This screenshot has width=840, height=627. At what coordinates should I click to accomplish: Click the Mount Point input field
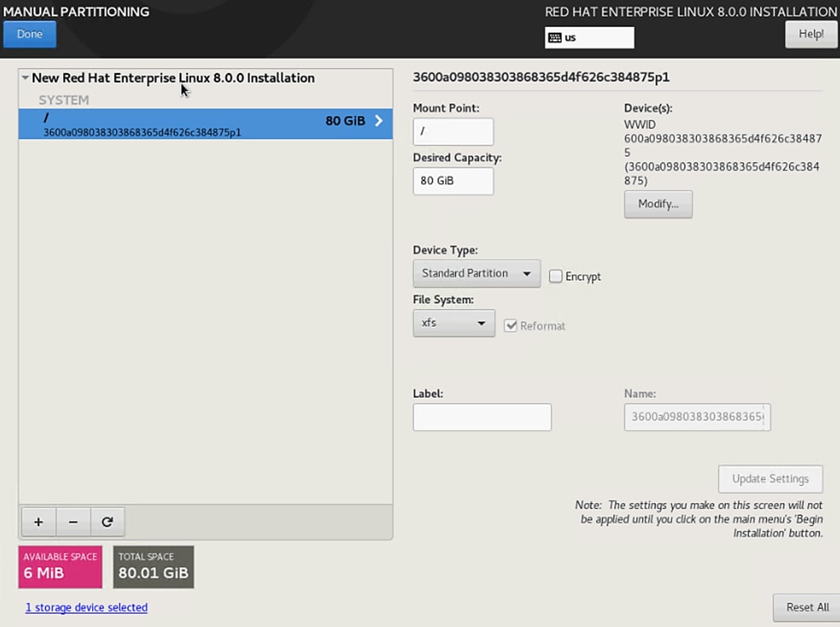point(453,131)
